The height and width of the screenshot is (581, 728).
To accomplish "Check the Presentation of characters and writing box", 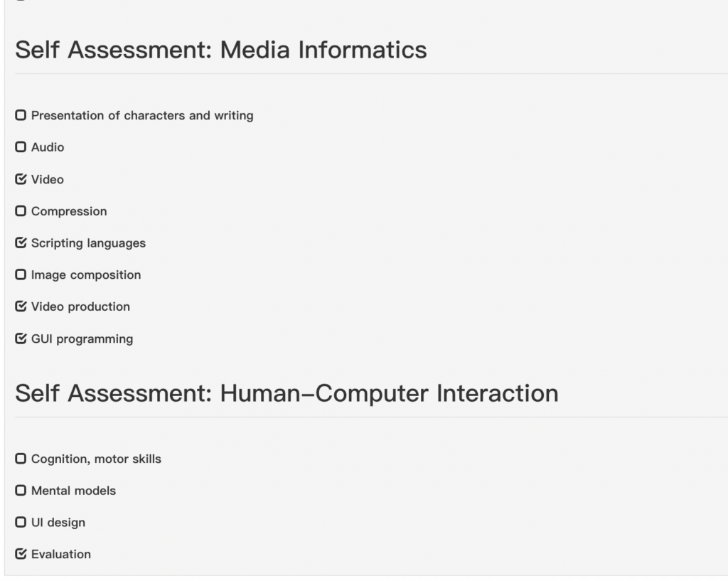I will point(21,115).
